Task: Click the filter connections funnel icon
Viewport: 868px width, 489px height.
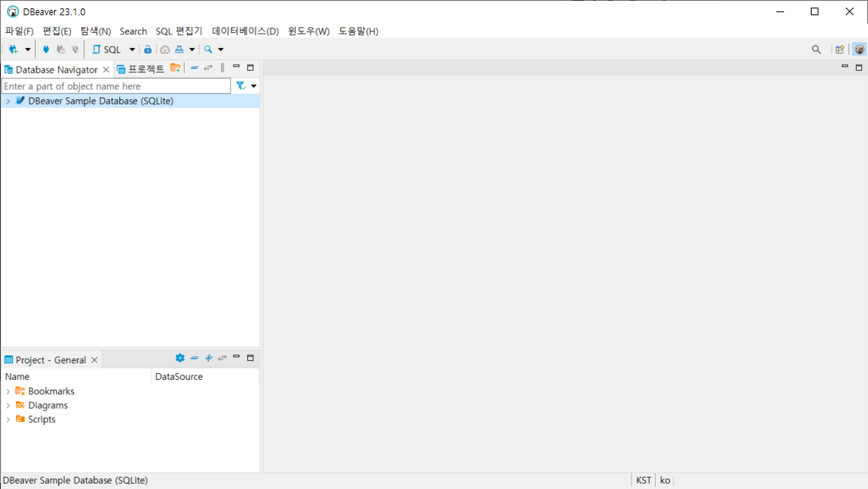Action: tap(241, 86)
